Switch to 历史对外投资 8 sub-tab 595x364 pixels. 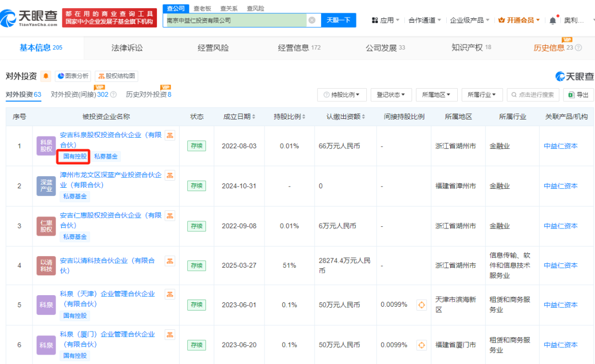148,94
